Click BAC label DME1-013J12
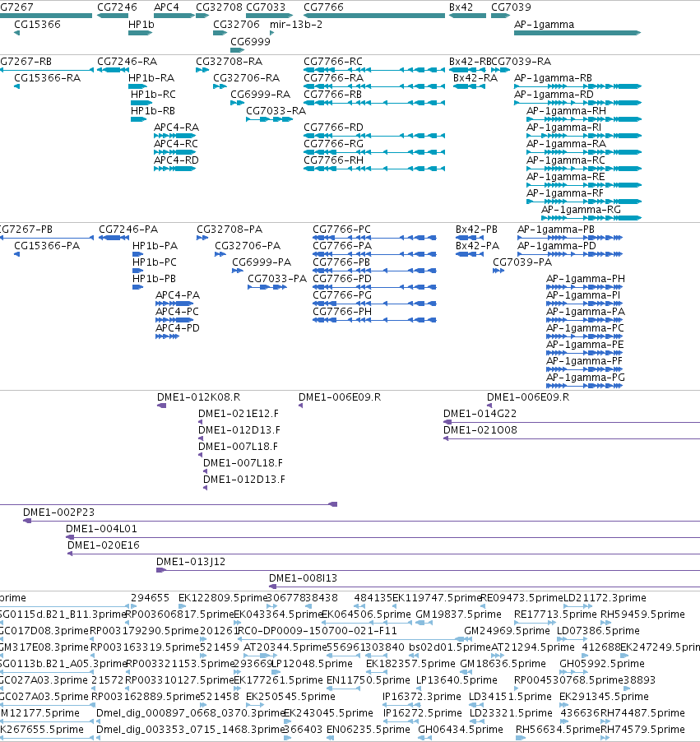Image resolution: width=700 pixels, height=742 pixels. pos(191,562)
